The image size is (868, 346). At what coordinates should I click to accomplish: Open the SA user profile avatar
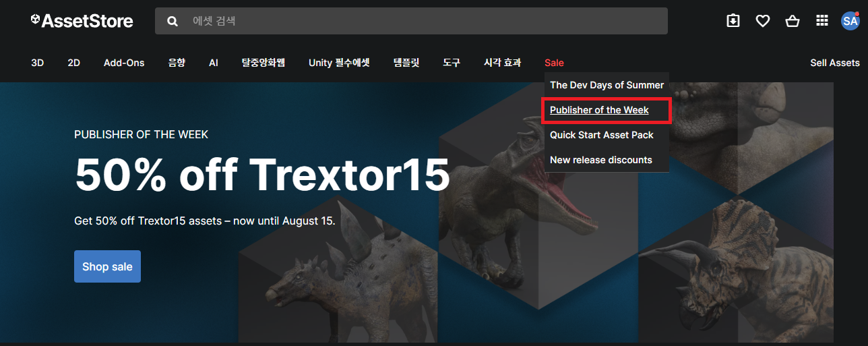coord(850,20)
